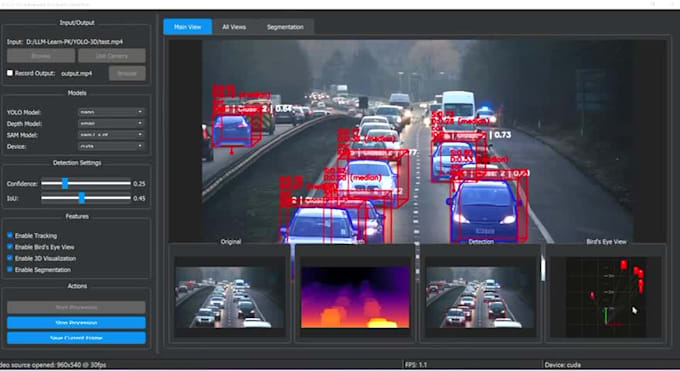Select the Bird's Eye View thumbnail
This screenshot has height=371, width=680.
coord(606,297)
